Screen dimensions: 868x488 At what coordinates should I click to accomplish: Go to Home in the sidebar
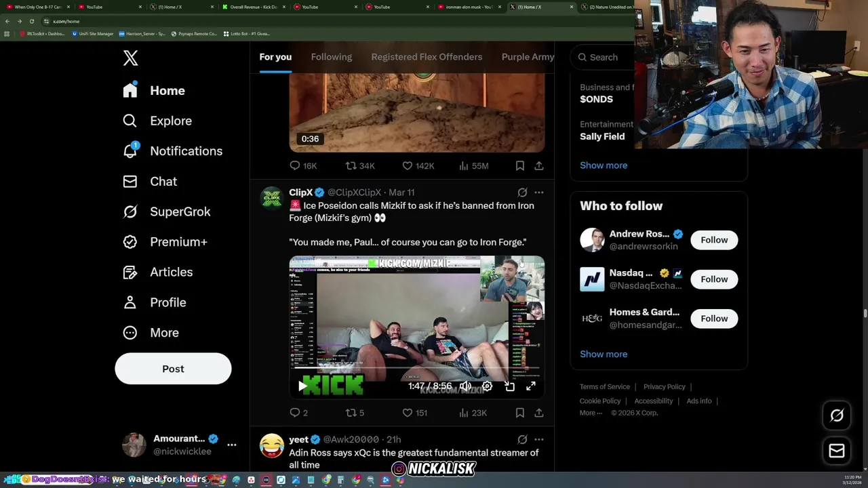pyautogui.click(x=154, y=90)
